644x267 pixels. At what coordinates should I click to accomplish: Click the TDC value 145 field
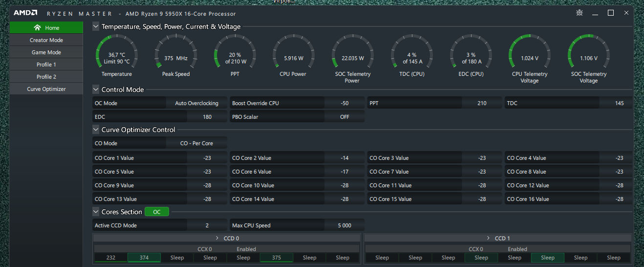tap(616, 103)
